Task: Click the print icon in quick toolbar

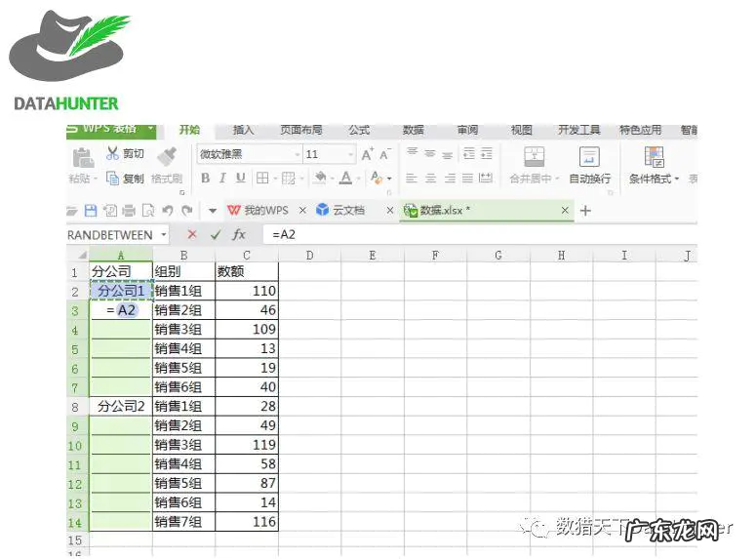Action: tap(129, 211)
